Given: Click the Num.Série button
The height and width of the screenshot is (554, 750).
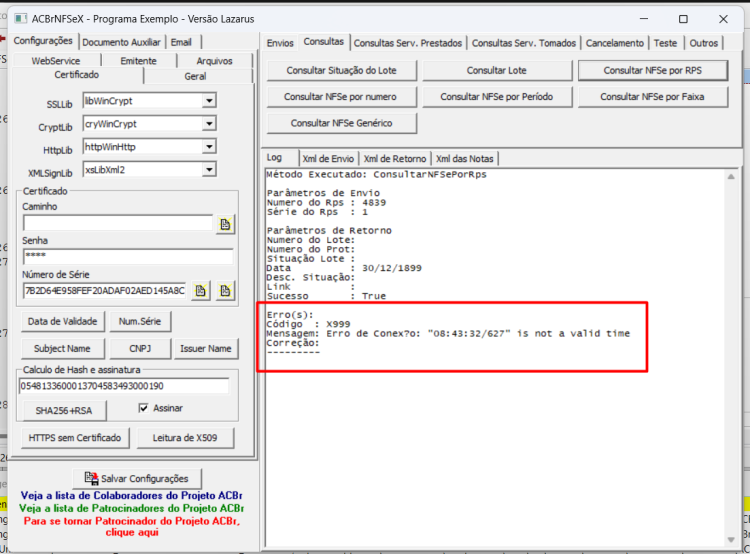Looking at the screenshot, I should [x=140, y=321].
